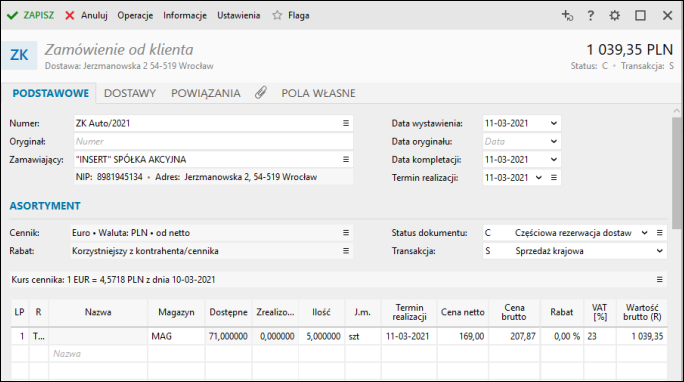
Task: Cancel the order with Anuluj
Action: (86, 16)
